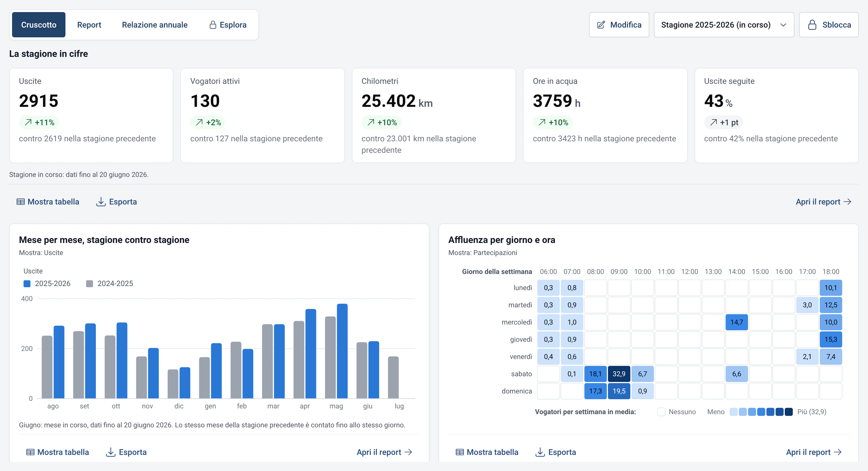Select the giovedì 18:00 cell showing 15,3
The width and height of the screenshot is (868, 471).
point(831,339)
